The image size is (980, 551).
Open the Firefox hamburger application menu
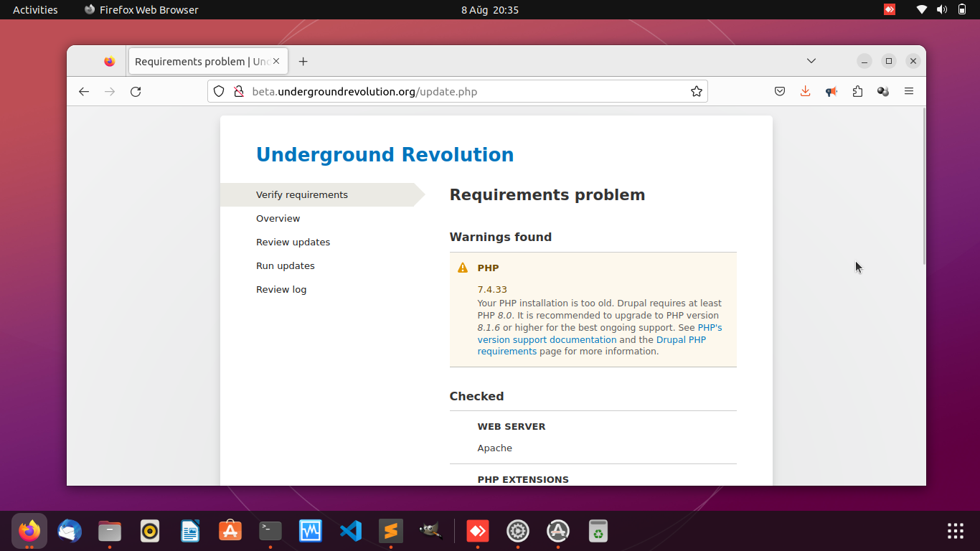[x=909, y=91]
